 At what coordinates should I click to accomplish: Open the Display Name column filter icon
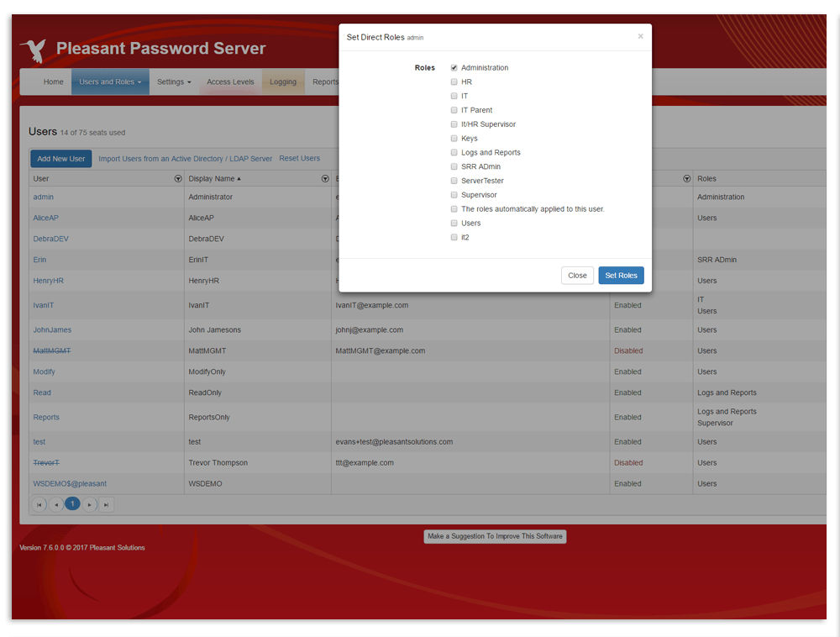point(325,179)
